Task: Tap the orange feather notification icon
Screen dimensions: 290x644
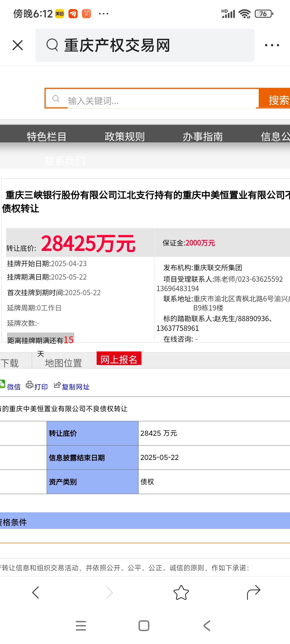Action: pyautogui.click(x=73, y=14)
